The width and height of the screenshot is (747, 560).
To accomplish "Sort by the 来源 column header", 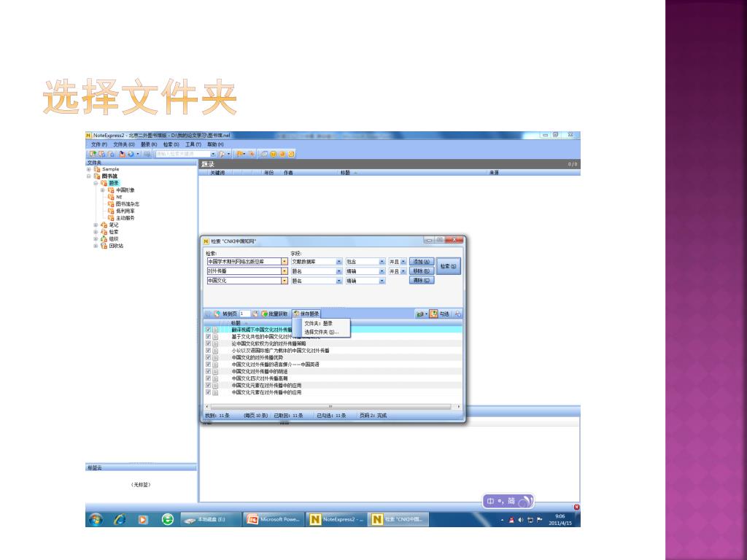I will click(x=494, y=173).
